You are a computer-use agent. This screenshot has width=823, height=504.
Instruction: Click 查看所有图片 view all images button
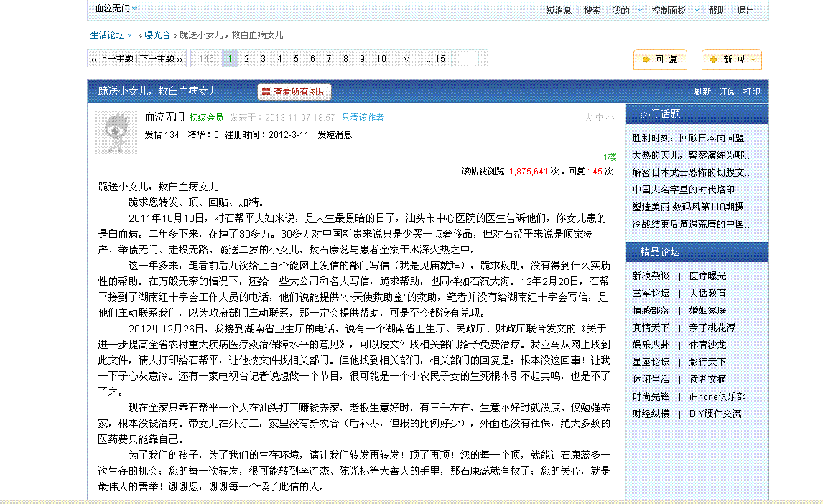coord(294,92)
